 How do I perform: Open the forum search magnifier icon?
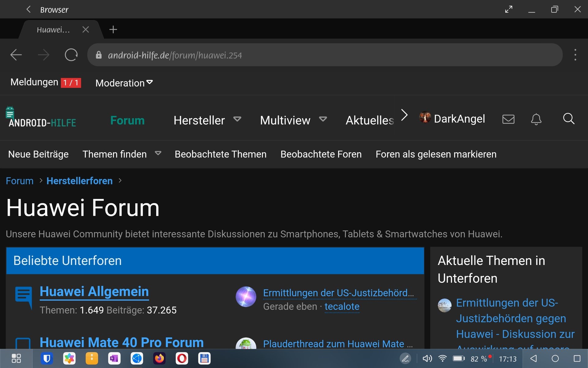pos(569,119)
